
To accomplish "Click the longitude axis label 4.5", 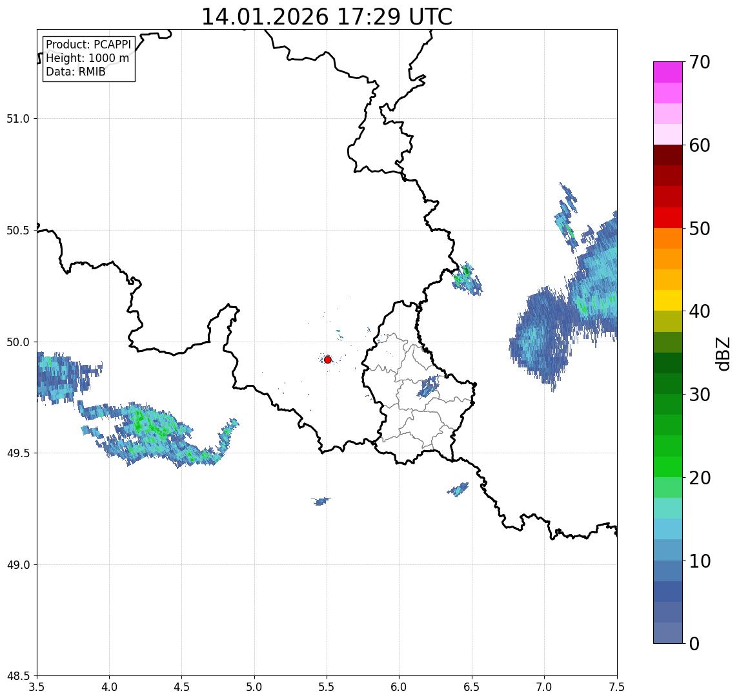I will 182,687.
